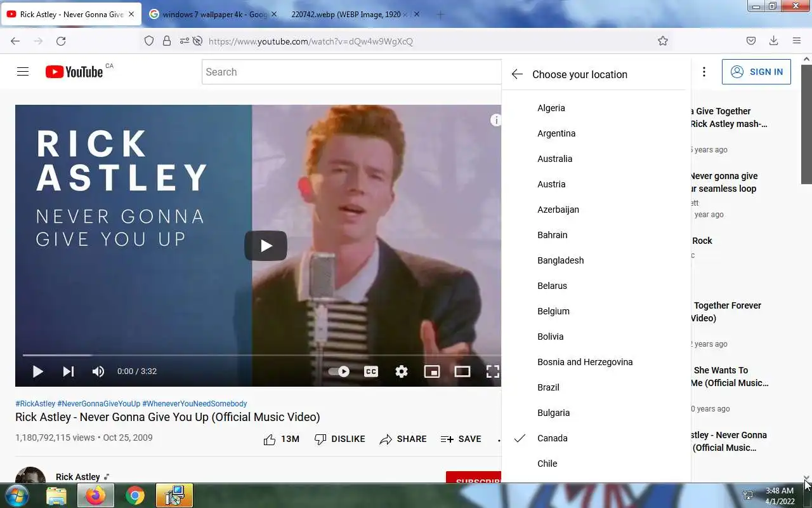Toggle closed captions CC button
The width and height of the screenshot is (812, 508).
pos(371,371)
